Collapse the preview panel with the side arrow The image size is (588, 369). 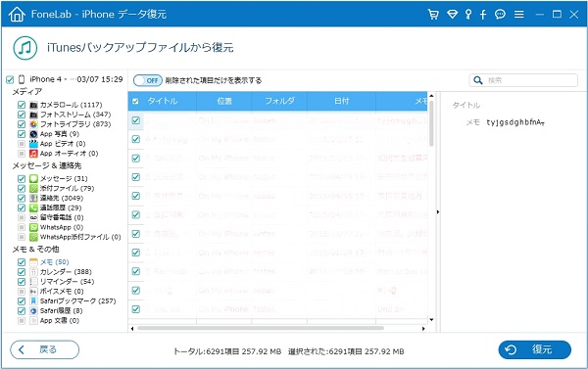tap(438, 212)
